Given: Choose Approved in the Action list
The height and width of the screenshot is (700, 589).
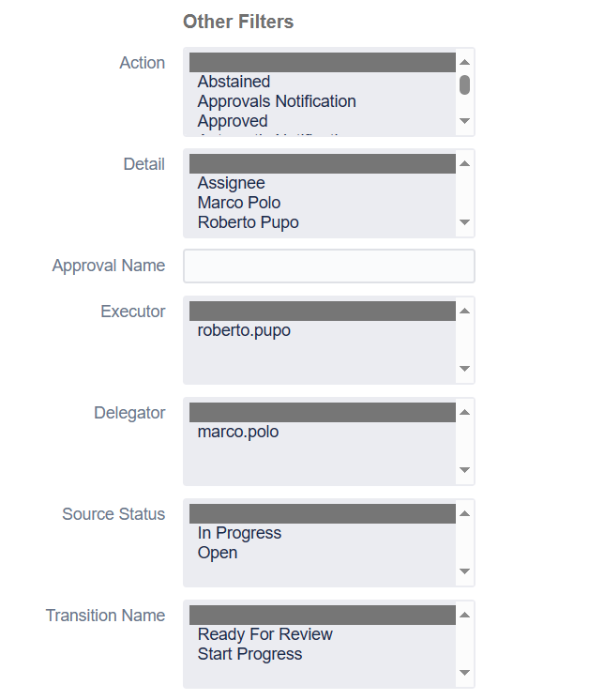Looking at the screenshot, I should [x=233, y=121].
